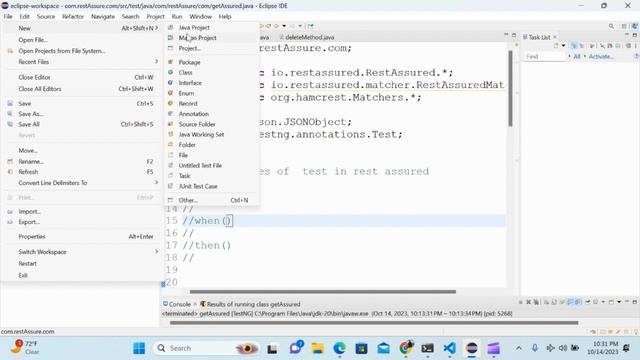
Task: Expand Convert Line Delimiters To submenu
Action: [x=156, y=182]
